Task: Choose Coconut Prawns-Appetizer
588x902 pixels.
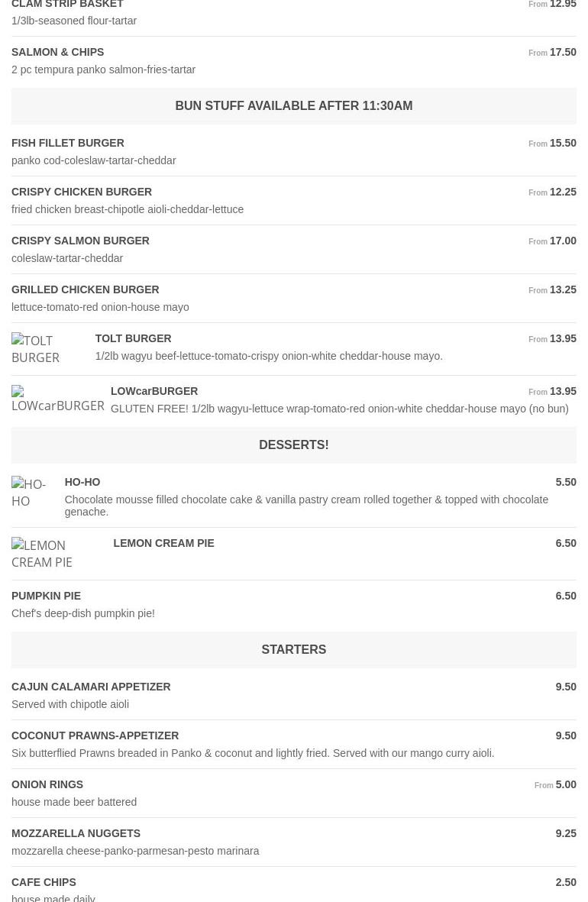Action: tap(95, 736)
